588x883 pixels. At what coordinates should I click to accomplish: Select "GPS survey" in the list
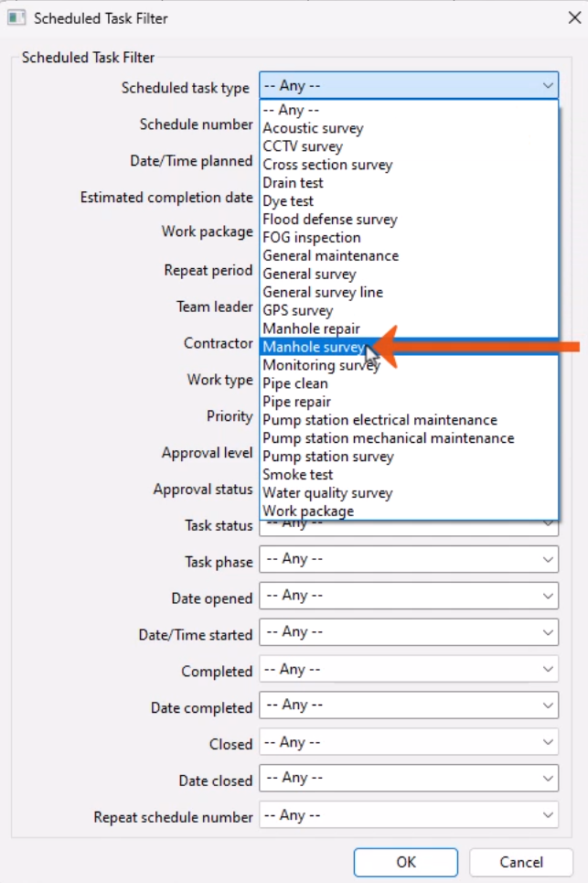point(297,310)
